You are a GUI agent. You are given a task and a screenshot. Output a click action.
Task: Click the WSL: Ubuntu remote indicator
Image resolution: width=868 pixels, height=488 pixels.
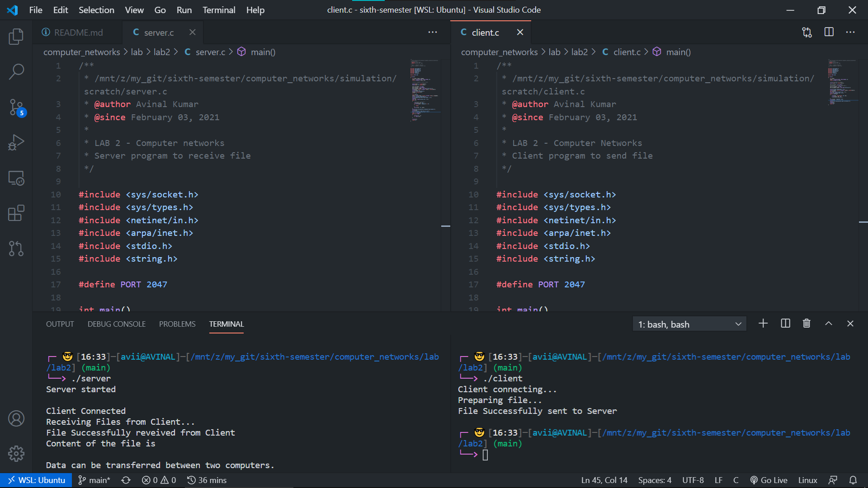(36, 480)
